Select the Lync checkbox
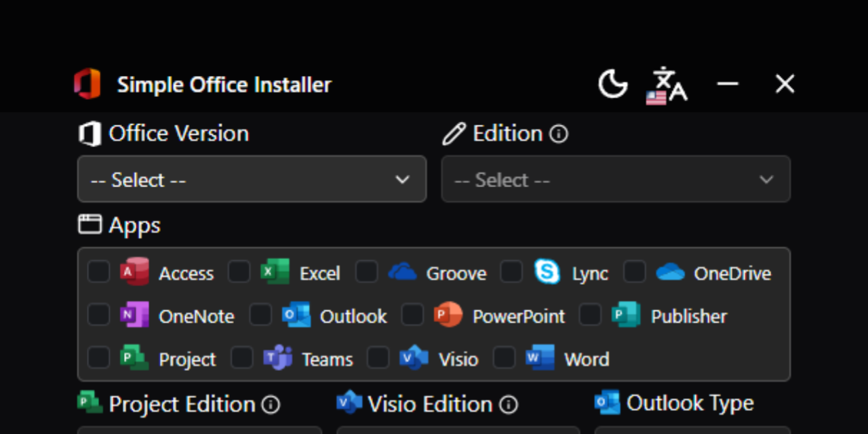 (x=511, y=272)
